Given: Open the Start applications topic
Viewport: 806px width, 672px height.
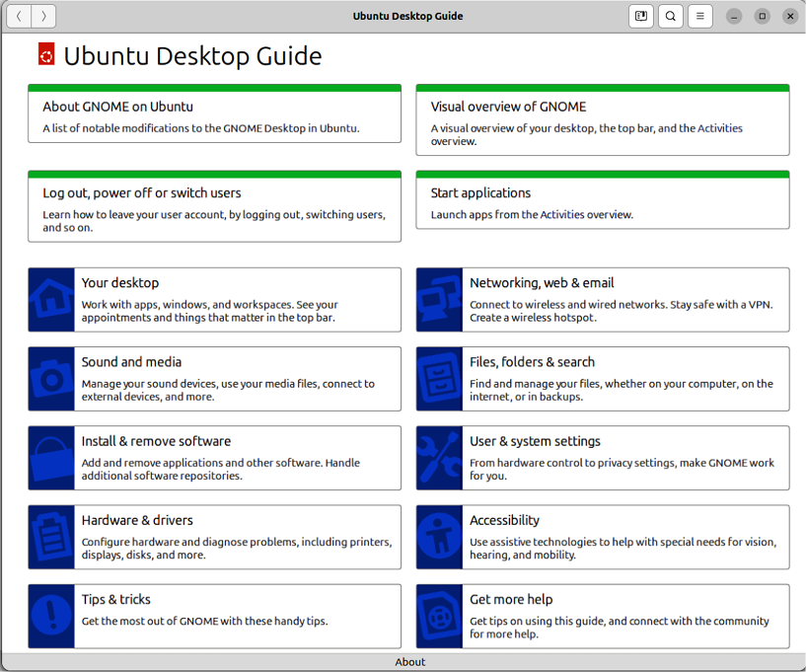Looking at the screenshot, I should (480, 193).
